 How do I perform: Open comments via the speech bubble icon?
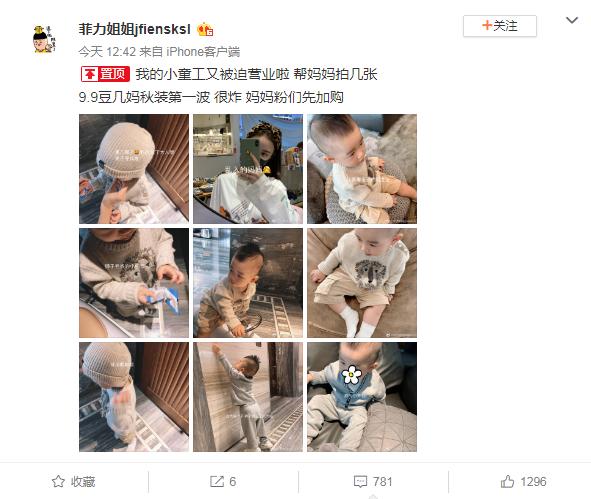(360, 481)
